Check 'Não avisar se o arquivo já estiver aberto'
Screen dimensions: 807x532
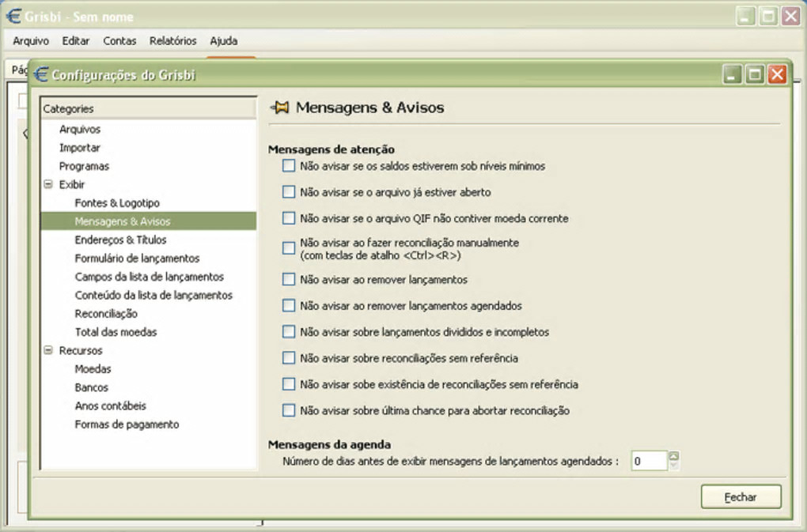pyautogui.click(x=289, y=192)
